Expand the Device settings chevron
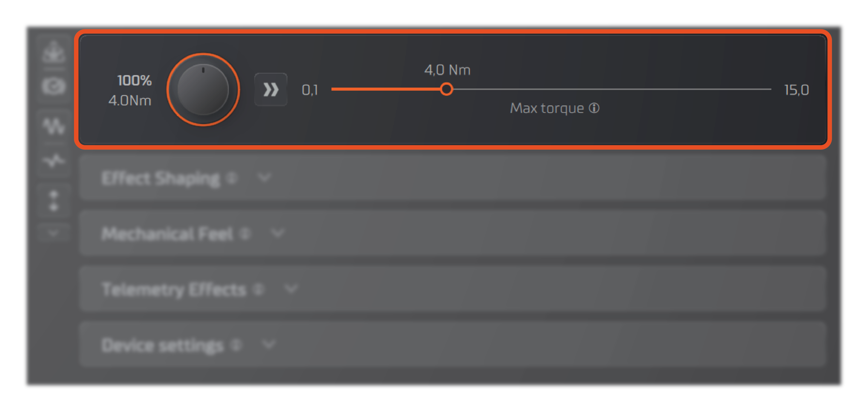Screen dimensions: 868x412 point(269,344)
